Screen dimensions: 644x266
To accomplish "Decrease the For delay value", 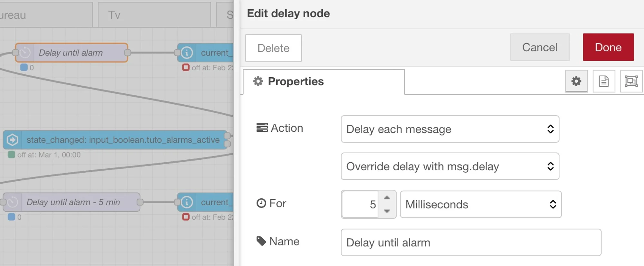I will coord(387,211).
